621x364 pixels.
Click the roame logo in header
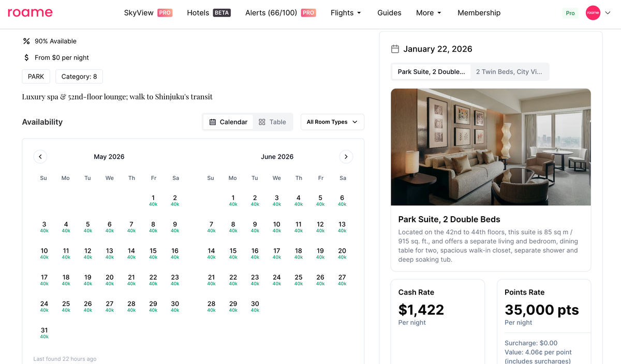(30, 13)
